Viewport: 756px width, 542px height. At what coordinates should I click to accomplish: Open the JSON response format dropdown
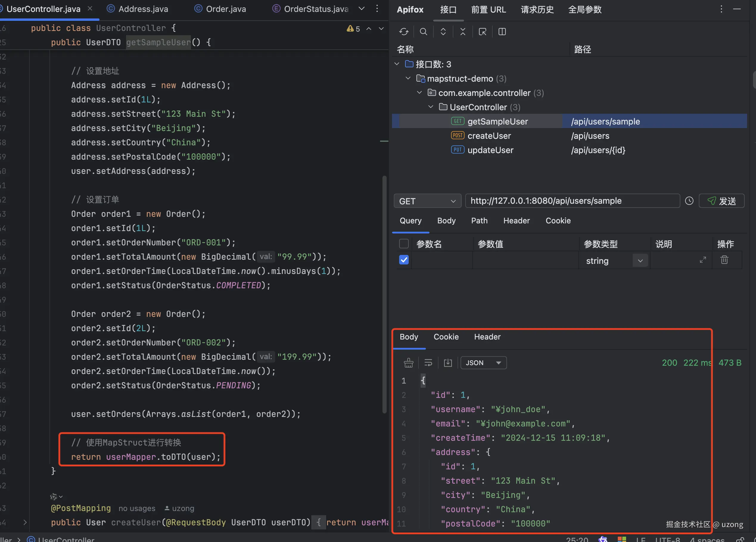[x=483, y=363]
